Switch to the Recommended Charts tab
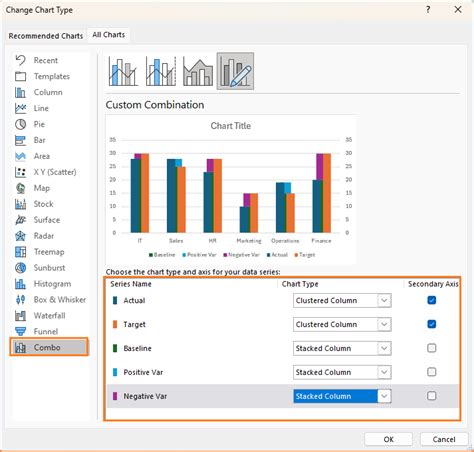474x452 pixels. pos(46,36)
